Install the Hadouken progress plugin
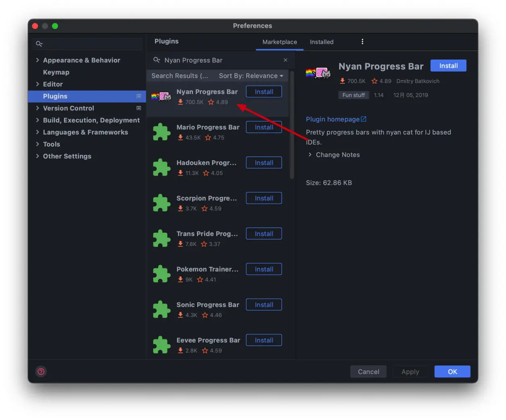The width and height of the screenshot is (506, 420). pyautogui.click(x=264, y=163)
